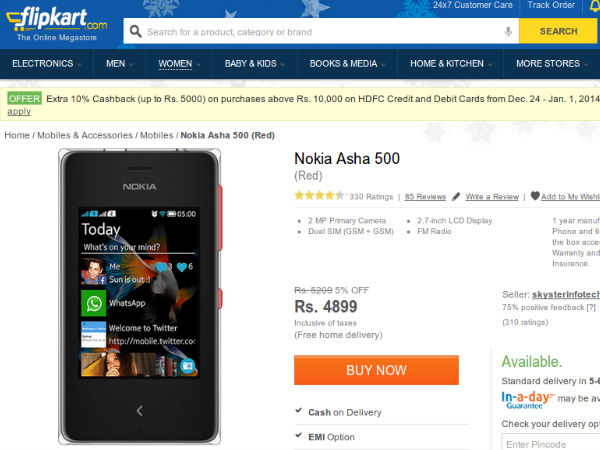The image size is (600, 450).
Task: Click the yellow Search button
Action: (x=558, y=32)
